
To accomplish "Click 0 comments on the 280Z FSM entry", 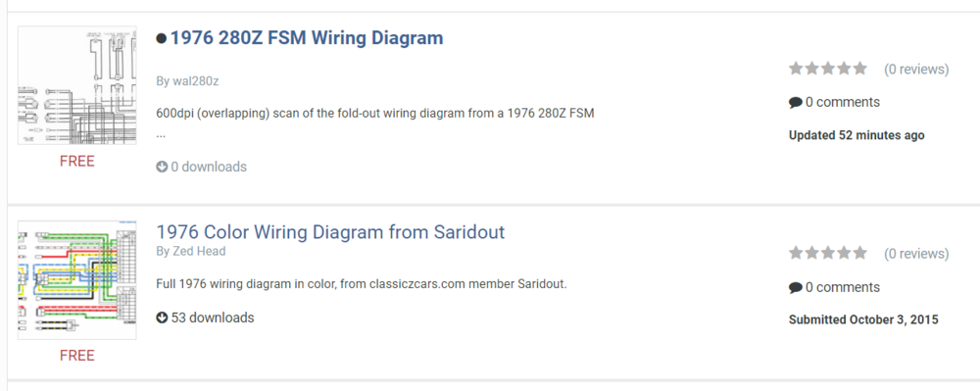I will click(x=842, y=103).
